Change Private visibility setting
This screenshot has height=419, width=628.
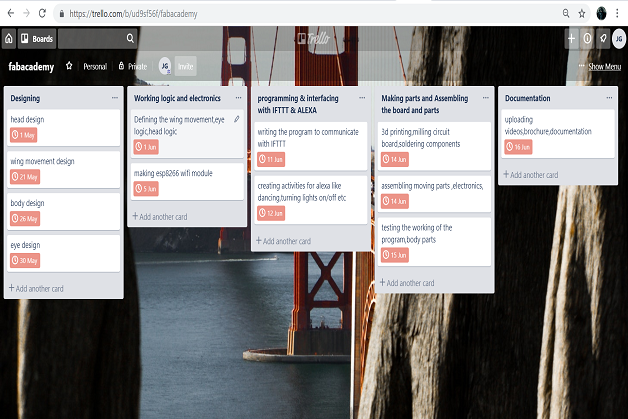(x=133, y=66)
